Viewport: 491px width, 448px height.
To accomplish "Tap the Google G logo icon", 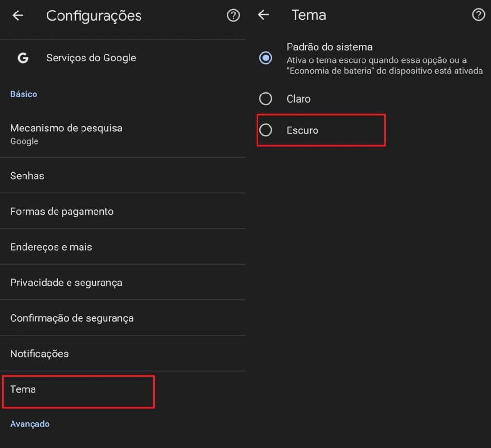I will tap(23, 58).
